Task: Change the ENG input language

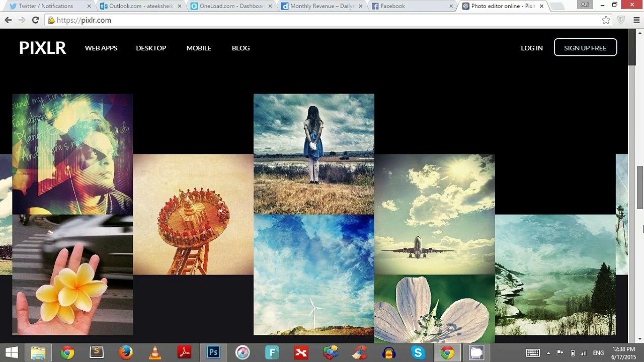Action: point(598,353)
